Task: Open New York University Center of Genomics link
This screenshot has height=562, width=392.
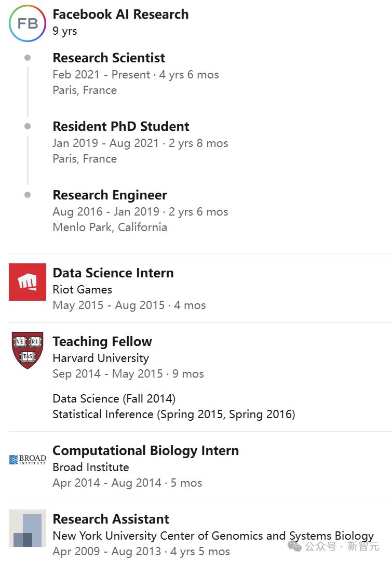Action: click(x=213, y=536)
